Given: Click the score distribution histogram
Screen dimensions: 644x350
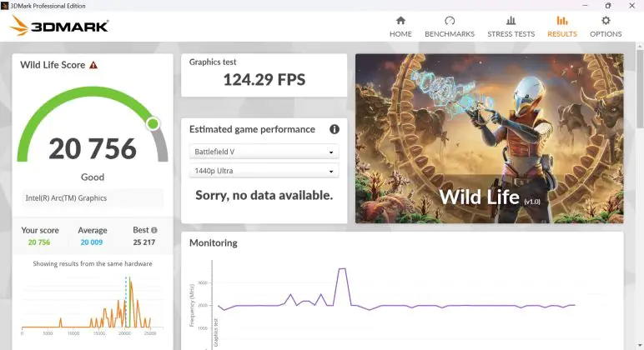Looking at the screenshot, I should pos(92,306).
